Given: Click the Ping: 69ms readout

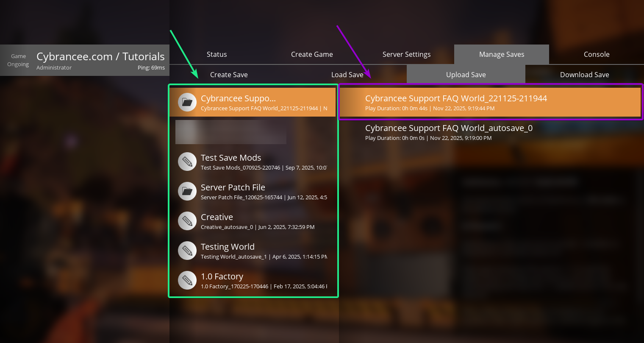Looking at the screenshot, I should [151, 68].
